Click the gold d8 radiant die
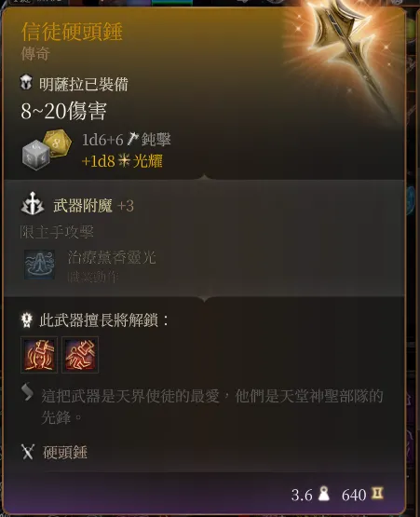 tap(57, 143)
